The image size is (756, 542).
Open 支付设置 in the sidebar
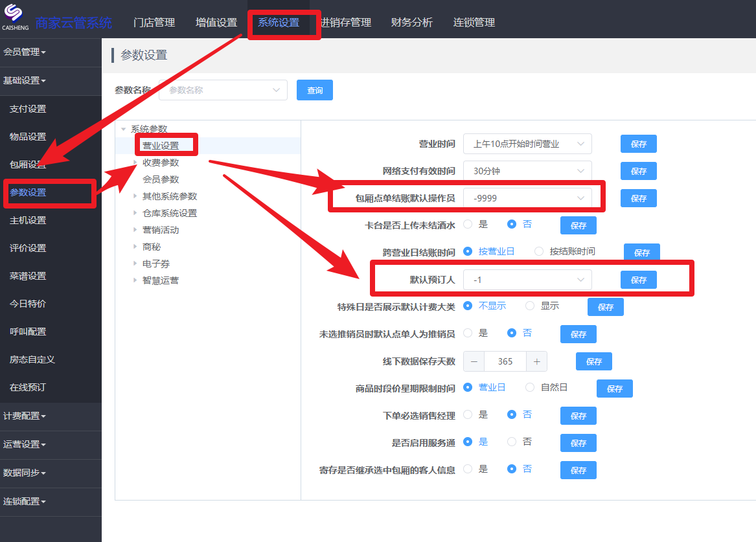coord(28,109)
